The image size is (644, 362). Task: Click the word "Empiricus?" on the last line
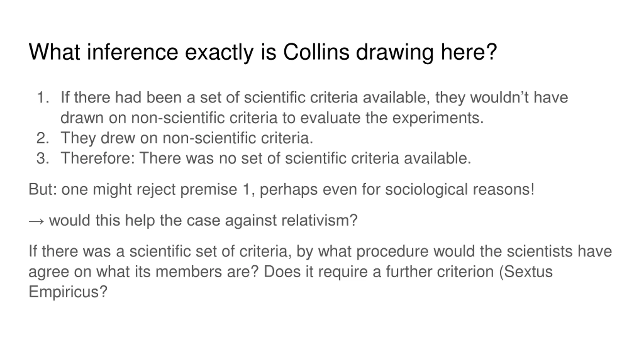click(68, 292)
